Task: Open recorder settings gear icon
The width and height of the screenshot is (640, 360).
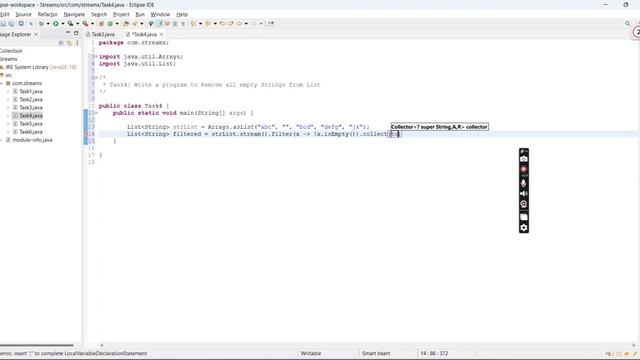Action: 524,228
